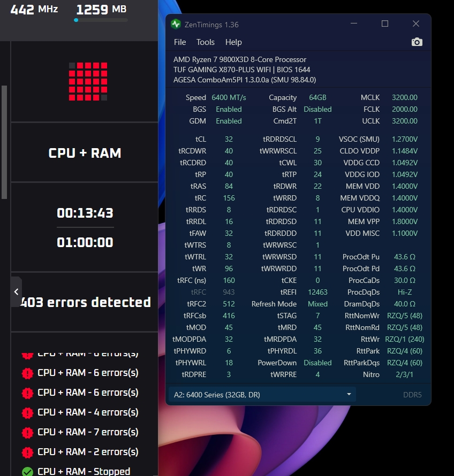454x476 pixels.
Task: Click the green checkmark beside Stopped entry
Action: [x=27, y=471]
